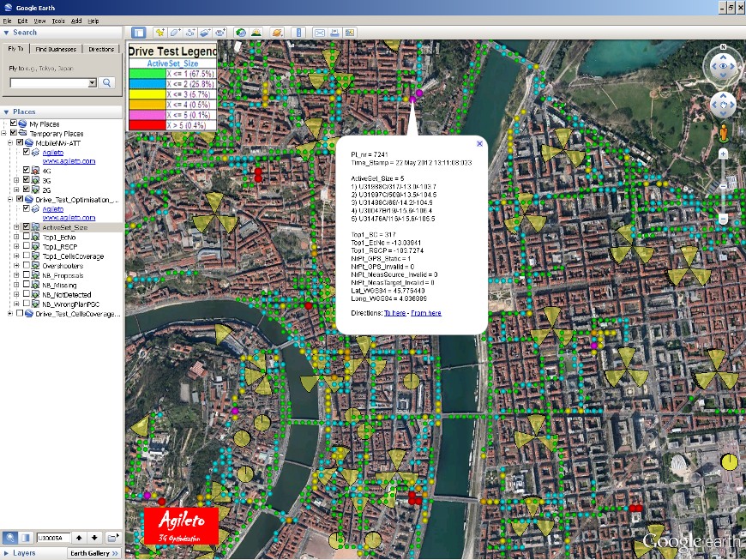Select the Add Polygon tool
Image resolution: width=746 pixels, height=560 pixels.
point(175,33)
